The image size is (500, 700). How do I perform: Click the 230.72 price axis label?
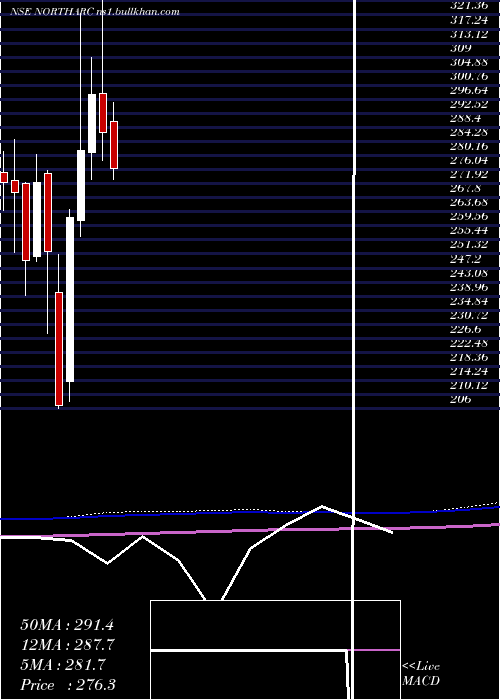tap(469, 315)
